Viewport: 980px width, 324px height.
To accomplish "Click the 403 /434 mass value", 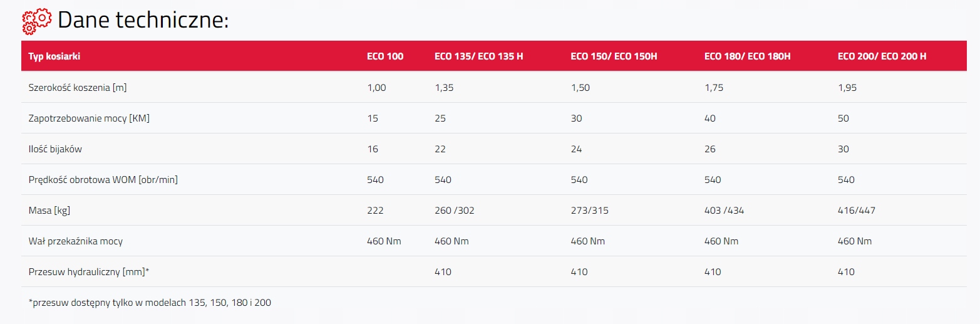I will point(724,211).
